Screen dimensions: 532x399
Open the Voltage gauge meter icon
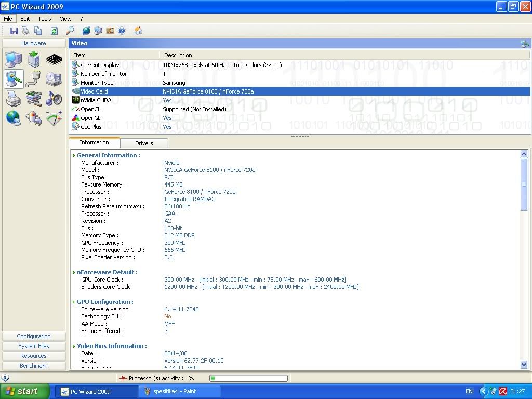[x=54, y=118]
